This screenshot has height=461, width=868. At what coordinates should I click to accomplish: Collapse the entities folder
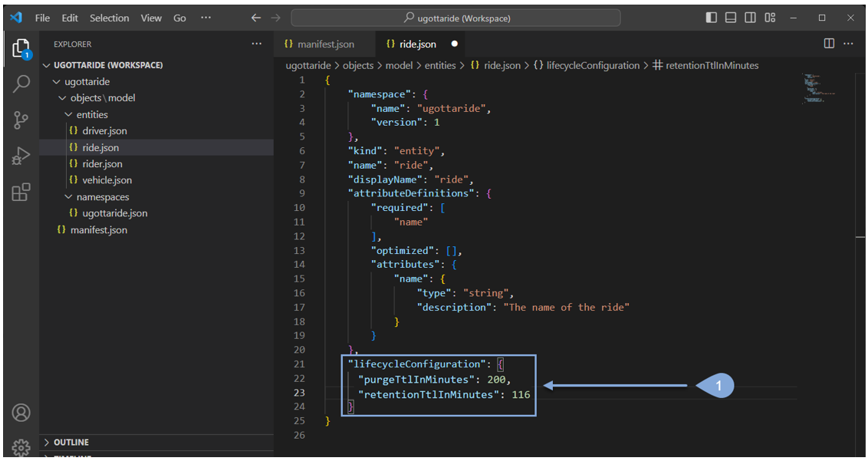91,114
